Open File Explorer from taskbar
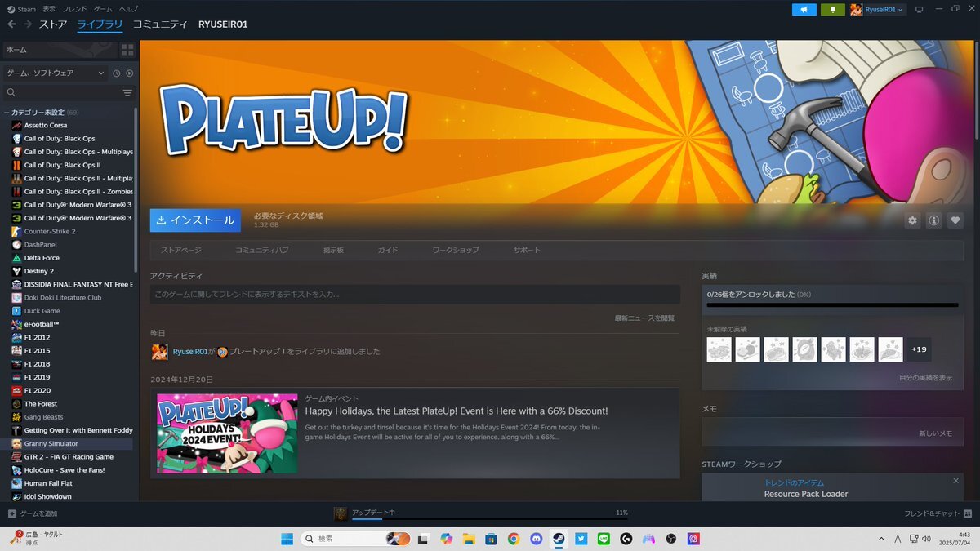 [469, 539]
